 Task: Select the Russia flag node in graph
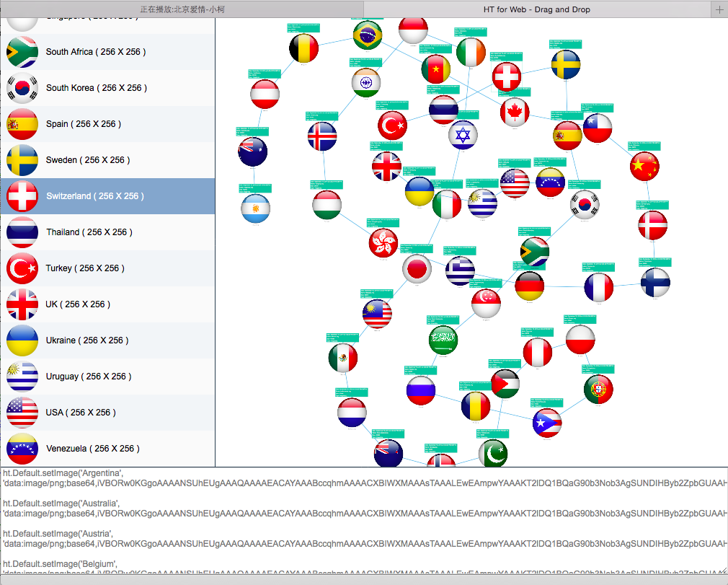pyautogui.click(x=421, y=391)
